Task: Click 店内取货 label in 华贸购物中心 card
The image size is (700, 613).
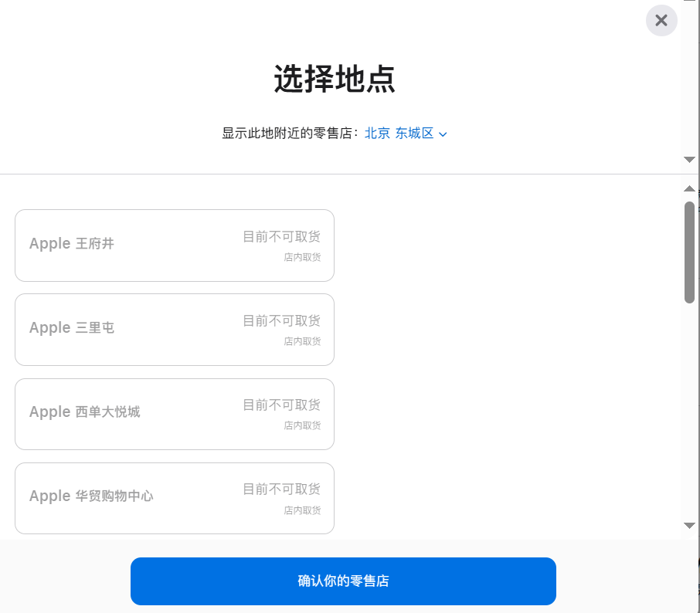Action: [x=301, y=510]
